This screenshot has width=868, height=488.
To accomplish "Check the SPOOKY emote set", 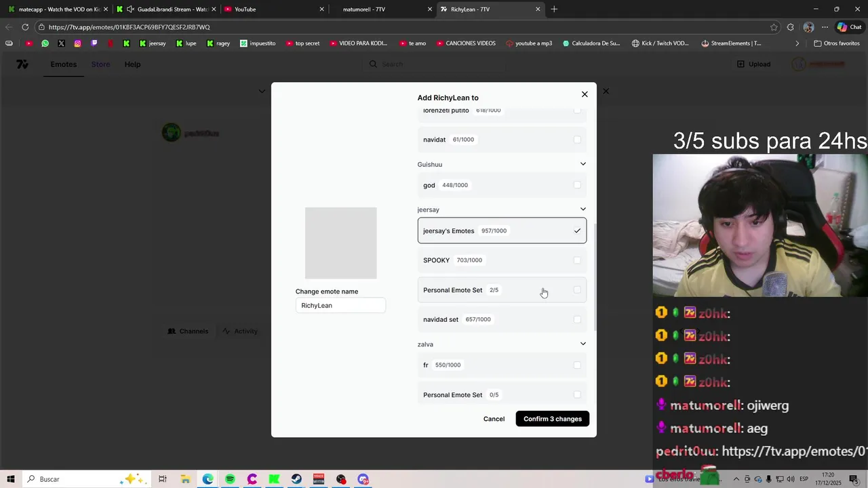I will pos(577,260).
